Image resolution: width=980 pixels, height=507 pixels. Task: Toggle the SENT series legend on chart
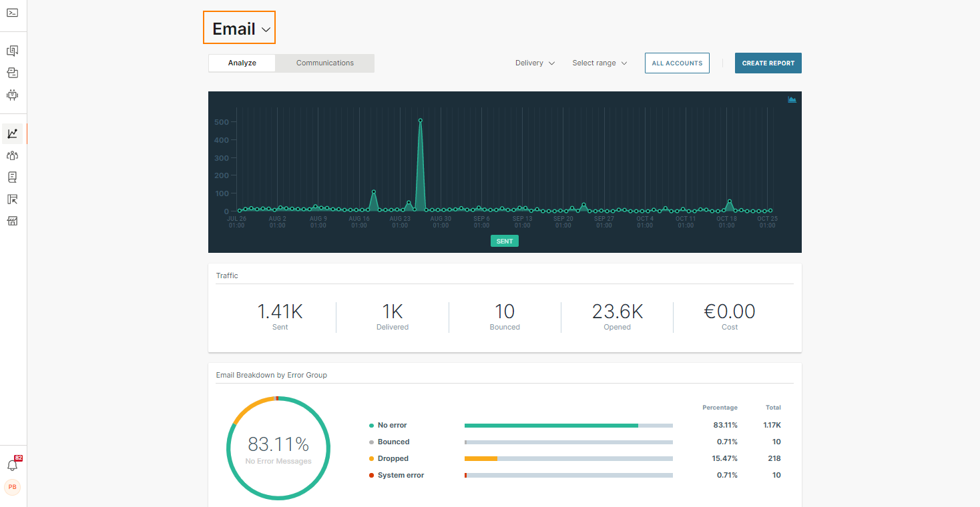click(504, 241)
